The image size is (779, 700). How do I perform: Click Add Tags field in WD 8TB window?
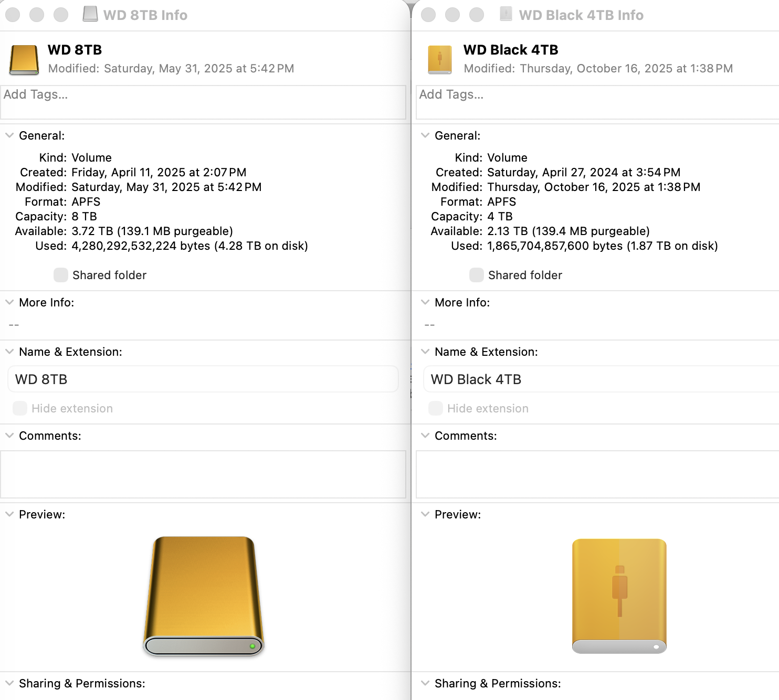click(x=203, y=102)
